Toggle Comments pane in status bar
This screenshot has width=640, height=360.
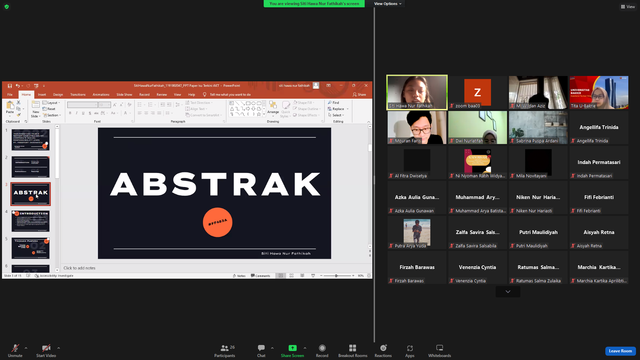tap(260, 276)
